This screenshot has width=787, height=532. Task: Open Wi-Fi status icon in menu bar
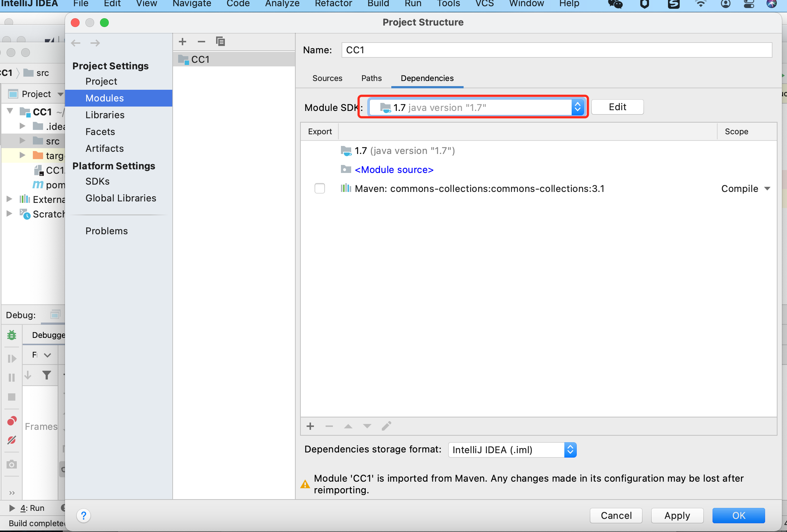[700, 4]
